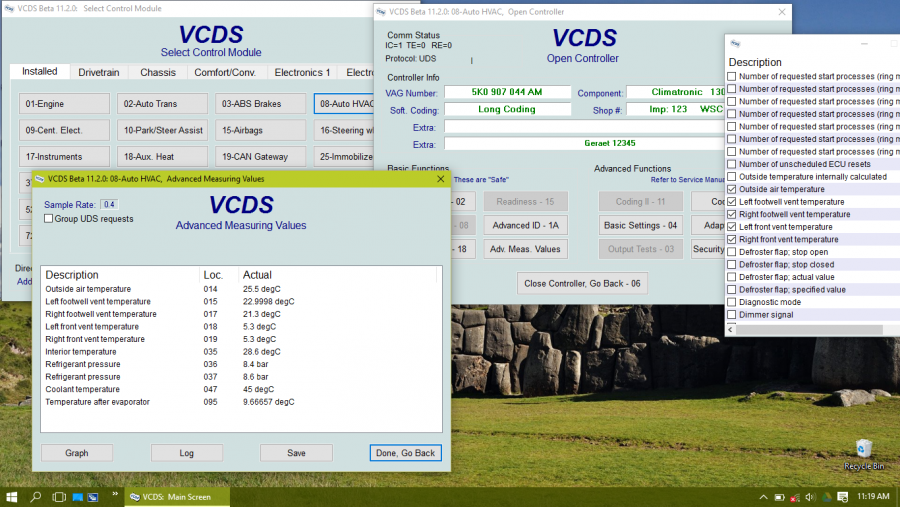The image size is (900, 507).
Task: Edit the Sample Rate field
Action: click(109, 204)
